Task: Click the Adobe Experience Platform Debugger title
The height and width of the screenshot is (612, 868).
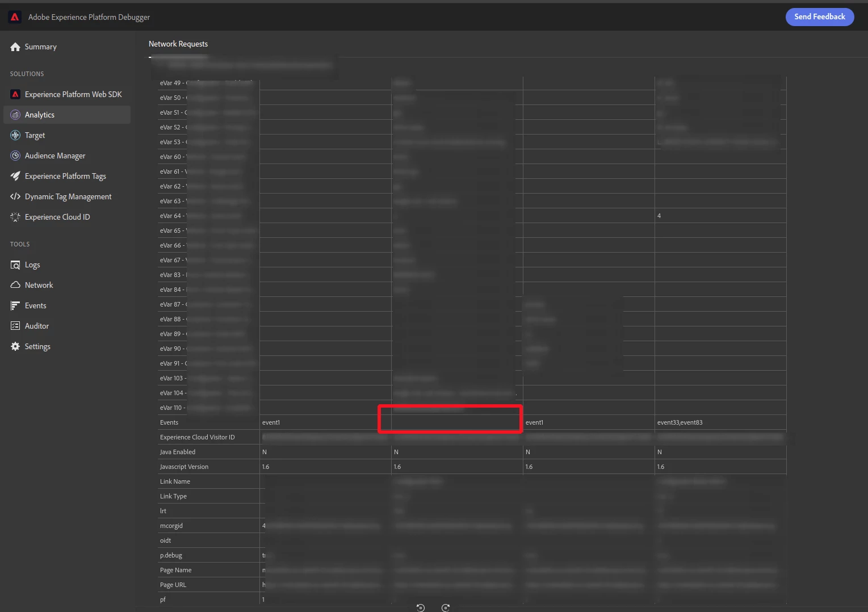Action: coord(89,17)
